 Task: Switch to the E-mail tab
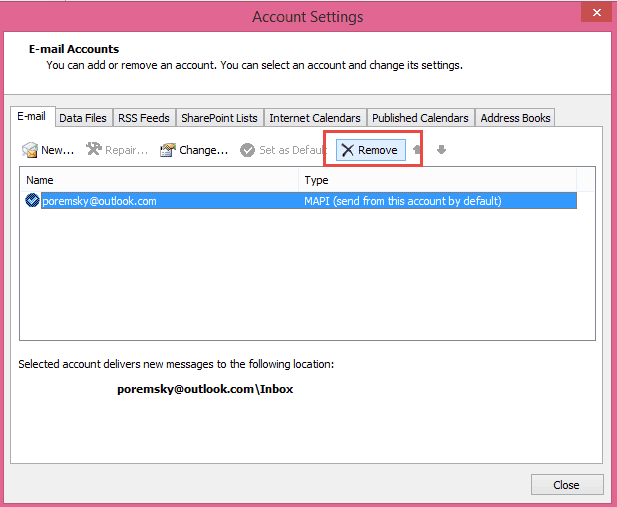click(32, 117)
